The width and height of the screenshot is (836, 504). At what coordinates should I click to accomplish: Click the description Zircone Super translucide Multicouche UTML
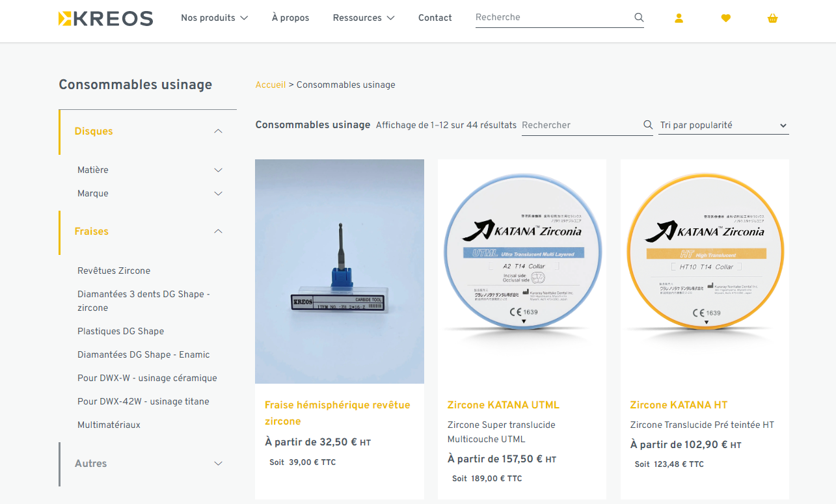tap(502, 432)
